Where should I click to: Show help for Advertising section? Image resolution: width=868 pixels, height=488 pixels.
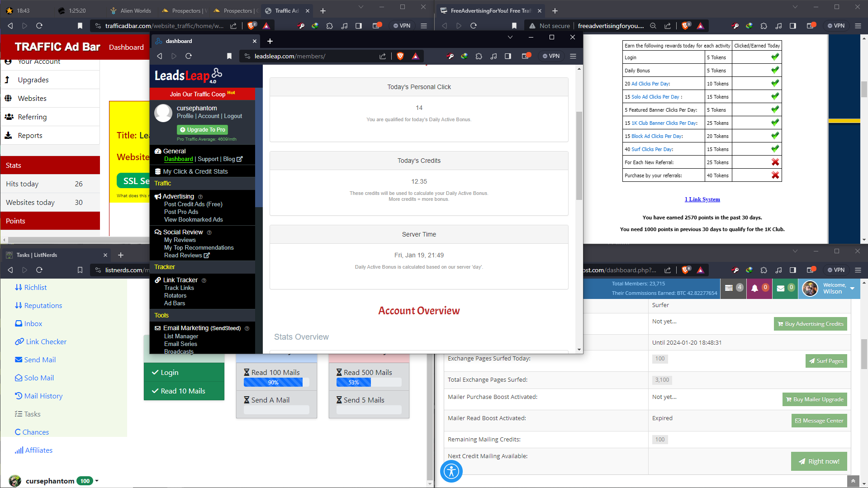200,197
